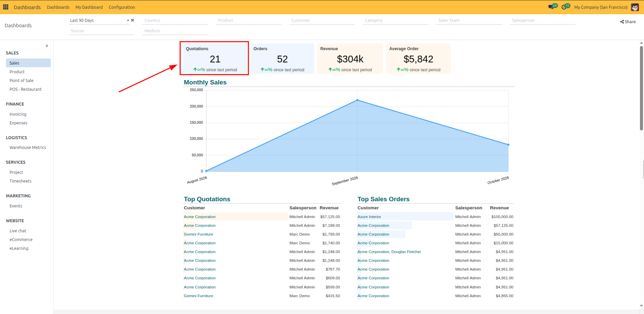Click the $57,125.00 quotation revenue value
Image resolution: width=644 pixels, height=314 pixels.
(x=330, y=217)
